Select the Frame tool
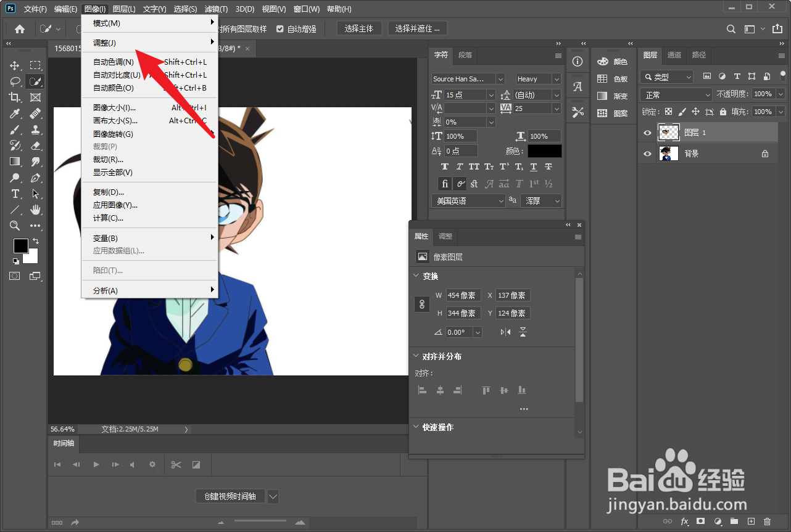This screenshot has width=791, height=532. [x=35, y=97]
